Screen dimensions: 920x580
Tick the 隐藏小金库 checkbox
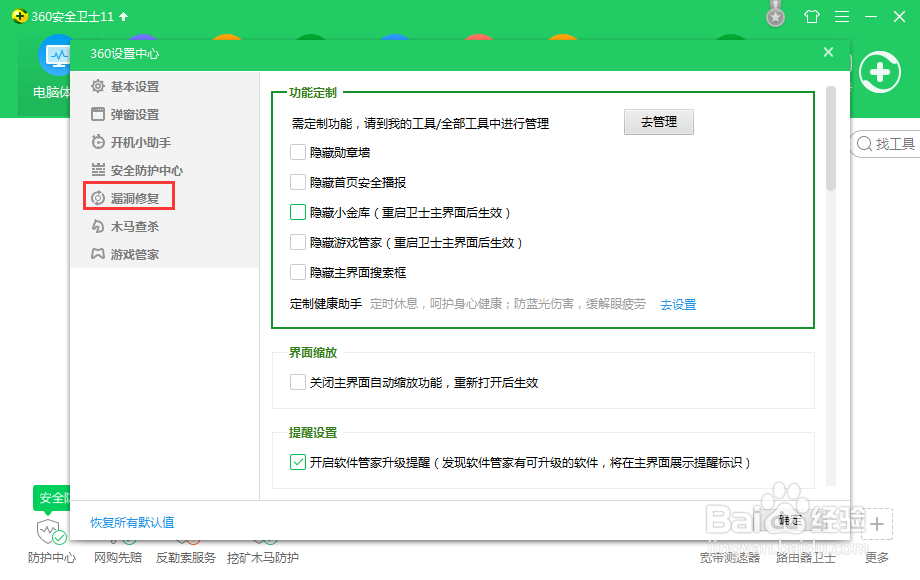297,212
